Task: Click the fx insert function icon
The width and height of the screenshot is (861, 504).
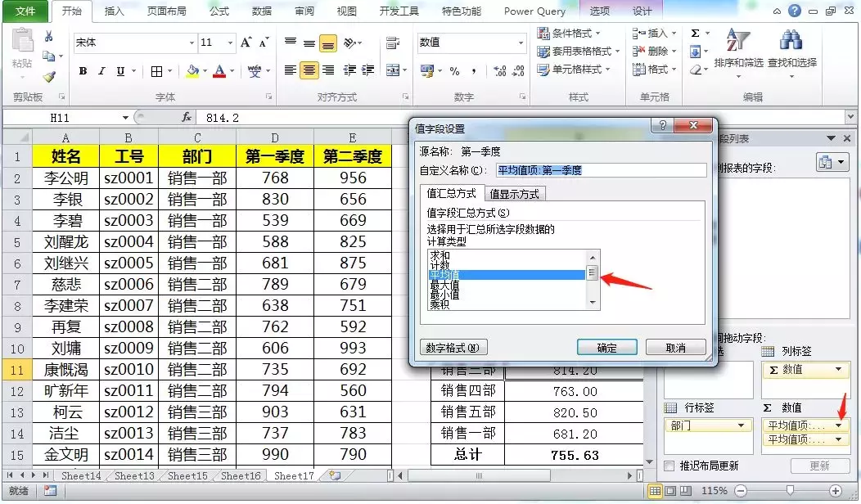Action: pyautogui.click(x=187, y=118)
